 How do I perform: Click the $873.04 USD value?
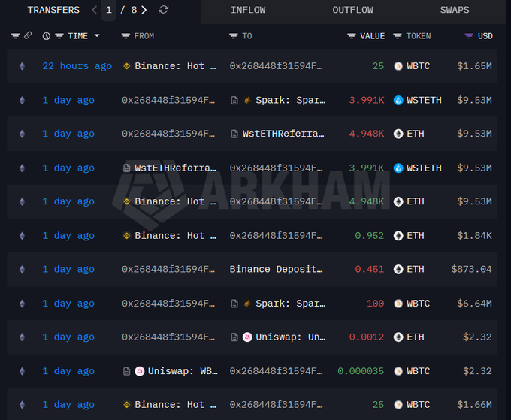click(471, 270)
